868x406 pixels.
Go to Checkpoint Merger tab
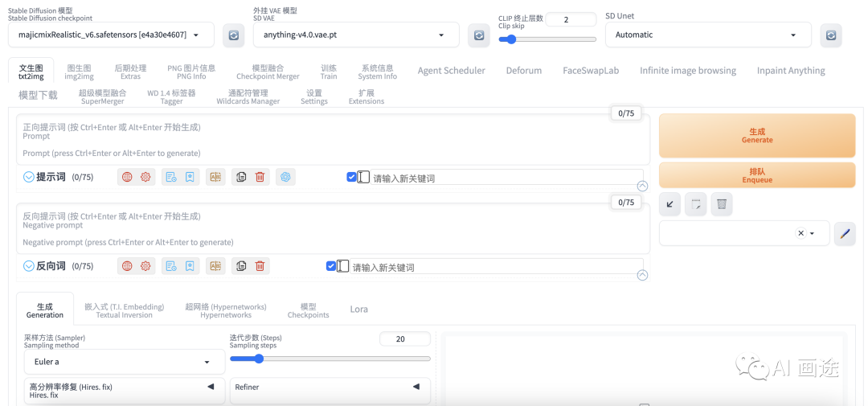coord(268,72)
